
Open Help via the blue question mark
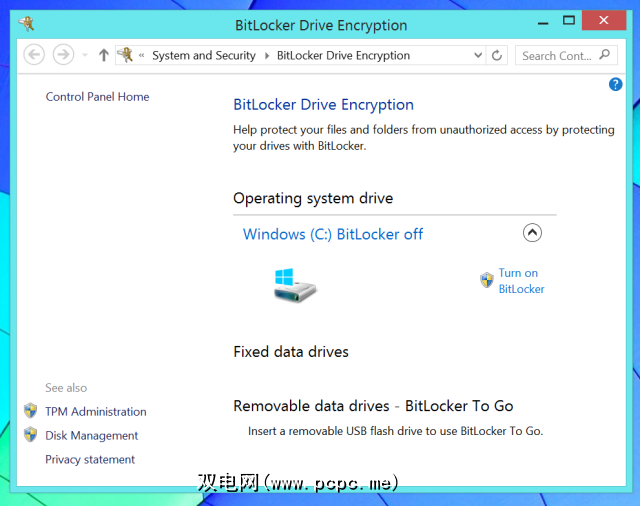[615, 84]
